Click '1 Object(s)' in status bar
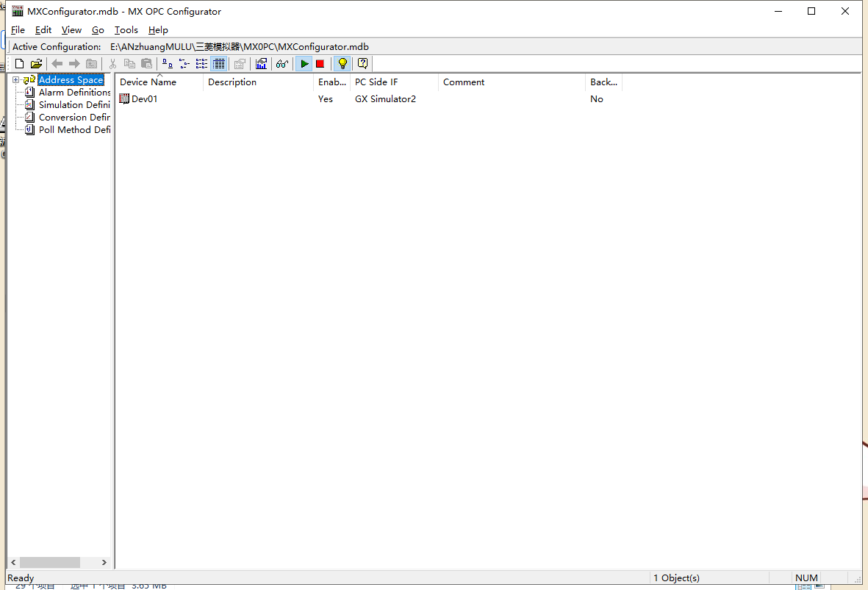Image resolution: width=868 pixels, height=590 pixels. pyautogui.click(x=676, y=578)
